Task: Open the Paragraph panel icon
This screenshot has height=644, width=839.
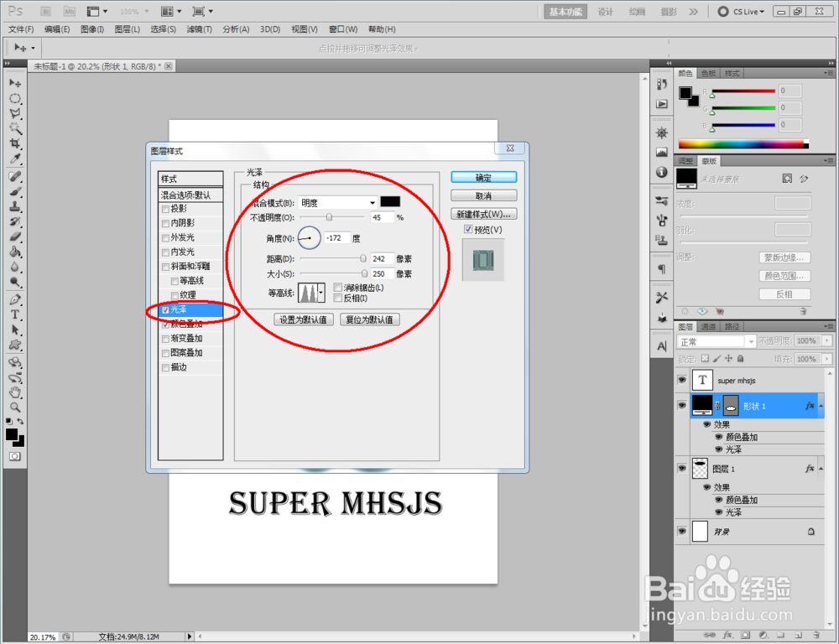Action: pyautogui.click(x=662, y=268)
